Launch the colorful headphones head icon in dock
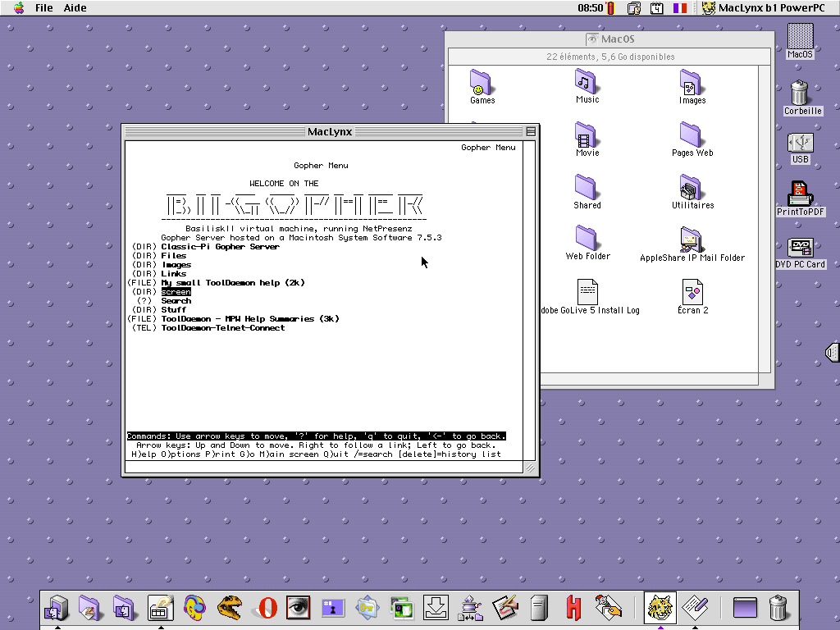Viewport: 840px width, 630px height. click(194, 608)
